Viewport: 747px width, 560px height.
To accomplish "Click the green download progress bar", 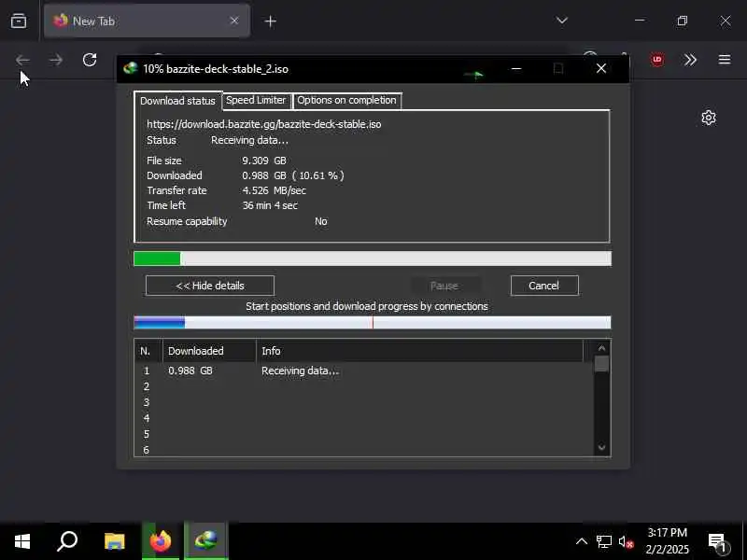I will click(372, 259).
